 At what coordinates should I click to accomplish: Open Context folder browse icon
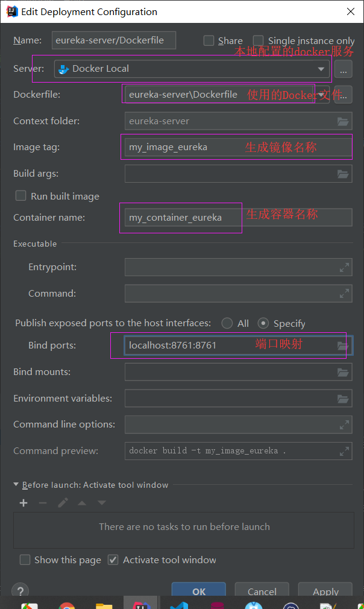pos(343,122)
